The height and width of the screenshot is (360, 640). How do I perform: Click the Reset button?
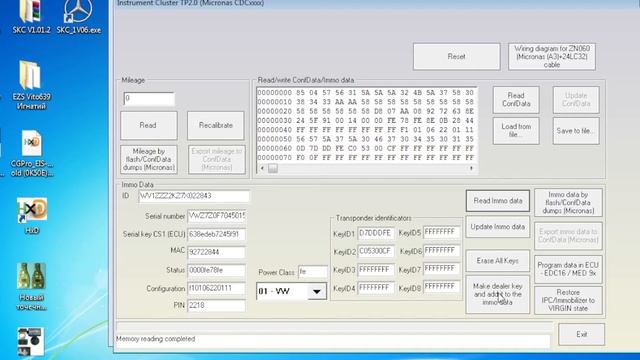(x=456, y=56)
